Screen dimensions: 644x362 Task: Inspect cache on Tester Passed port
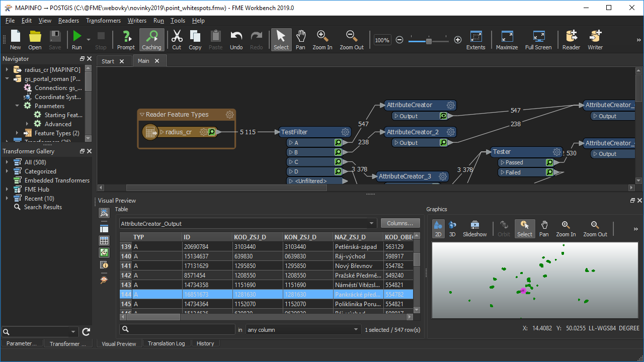pos(549,162)
